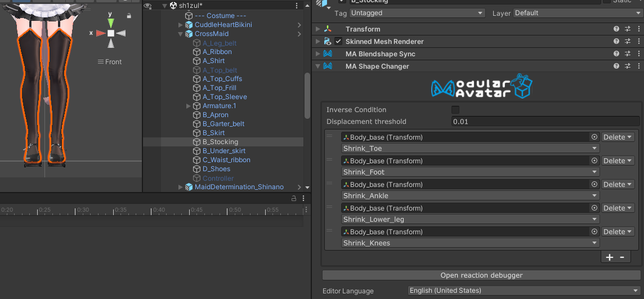Click plus icon to add shape entry
Viewport: 644px width, 299px height.
[610, 257]
